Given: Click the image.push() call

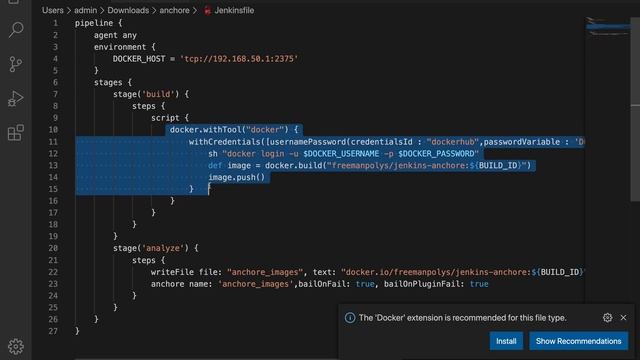Looking at the screenshot, I should click(237, 178).
